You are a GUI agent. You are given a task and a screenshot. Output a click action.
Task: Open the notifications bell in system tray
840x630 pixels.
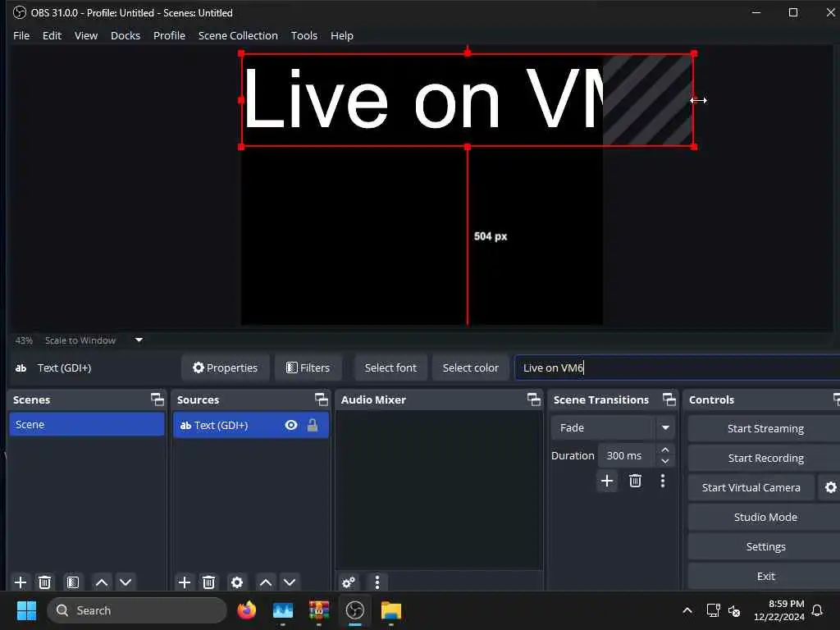click(x=817, y=610)
